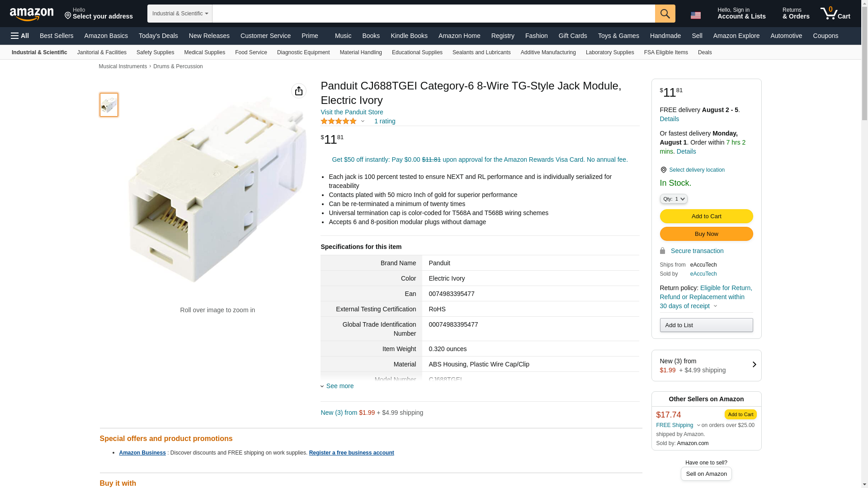Expand the return policy details chevron
868x488 pixels.
tap(715, 306)
